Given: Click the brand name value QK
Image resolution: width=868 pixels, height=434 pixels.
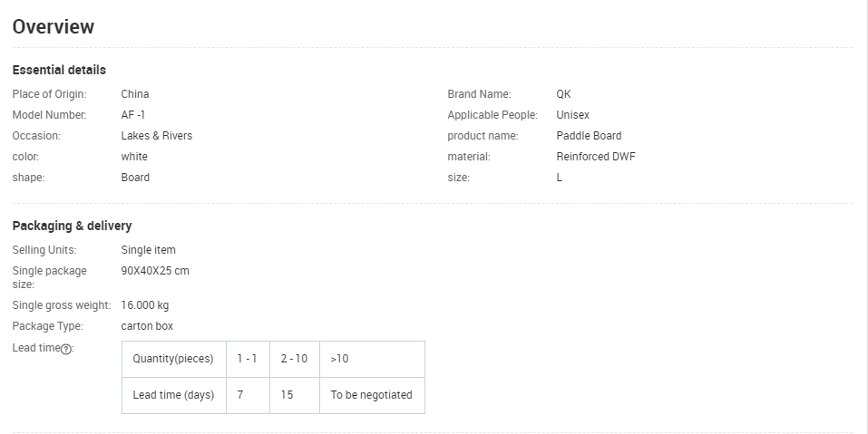Looking at the screenshot, I should pyautogui.click(x=563, y=94).
